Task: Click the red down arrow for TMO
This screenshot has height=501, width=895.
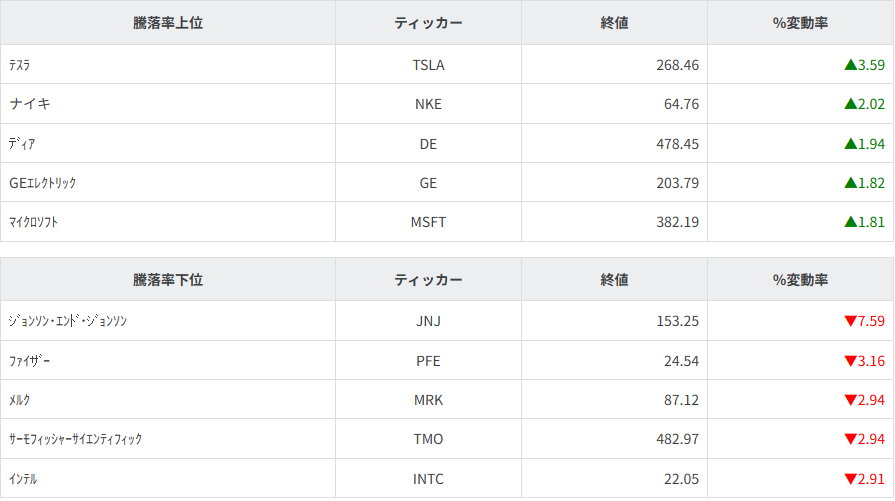Action: pyautogui.click(x=850, y=439)
